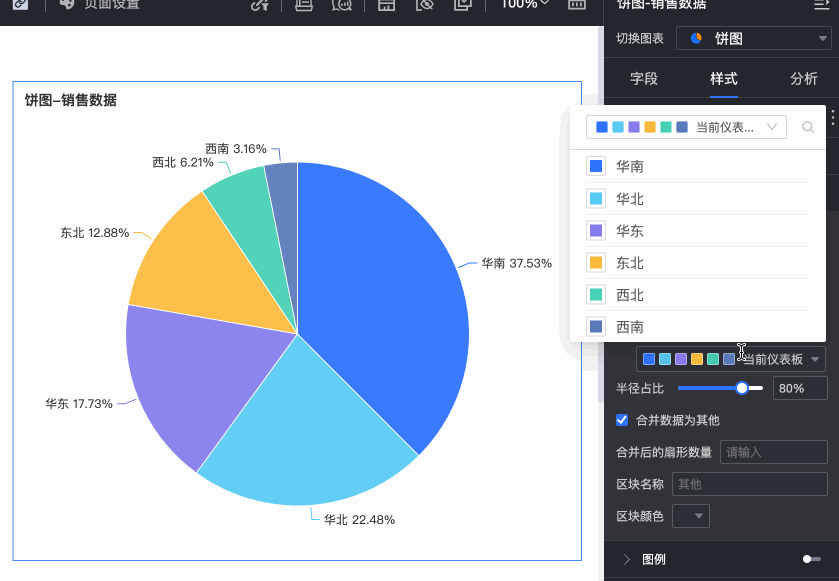Click the 华南 blue color swatch
The width and height of the screenshot is (839, 581).
pyautogui.click(x=596, y=167)
